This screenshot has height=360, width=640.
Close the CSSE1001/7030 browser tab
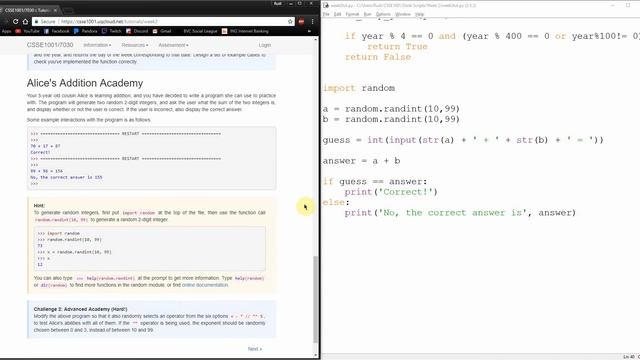click(55, 10)
